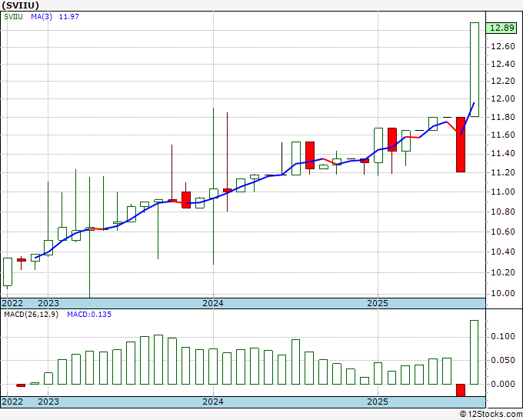Click the MACD:0.135 value label

(x=89, y=315)
